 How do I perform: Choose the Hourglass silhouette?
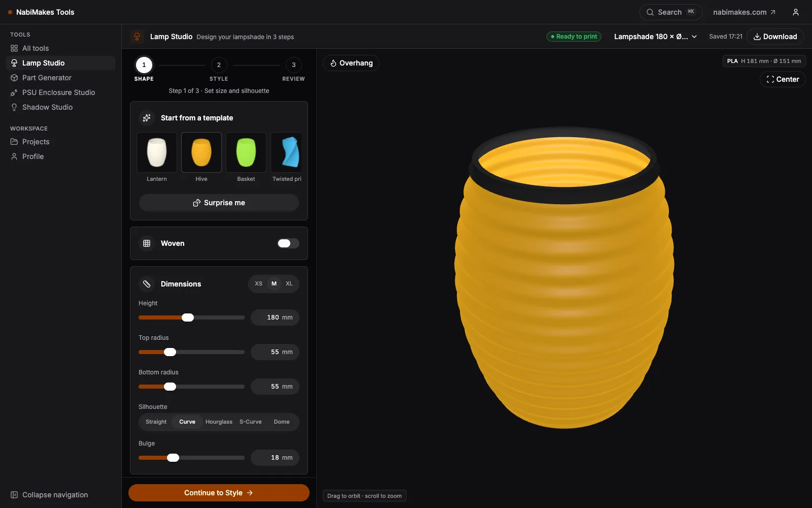click(x=219, y=422)
